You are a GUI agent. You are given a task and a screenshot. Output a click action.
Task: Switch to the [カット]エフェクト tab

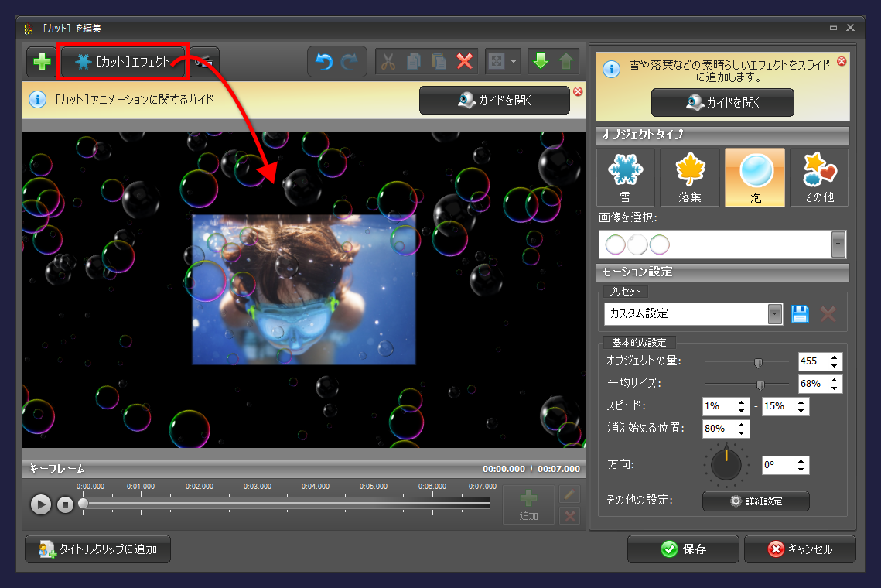click(x=123, y=62)
